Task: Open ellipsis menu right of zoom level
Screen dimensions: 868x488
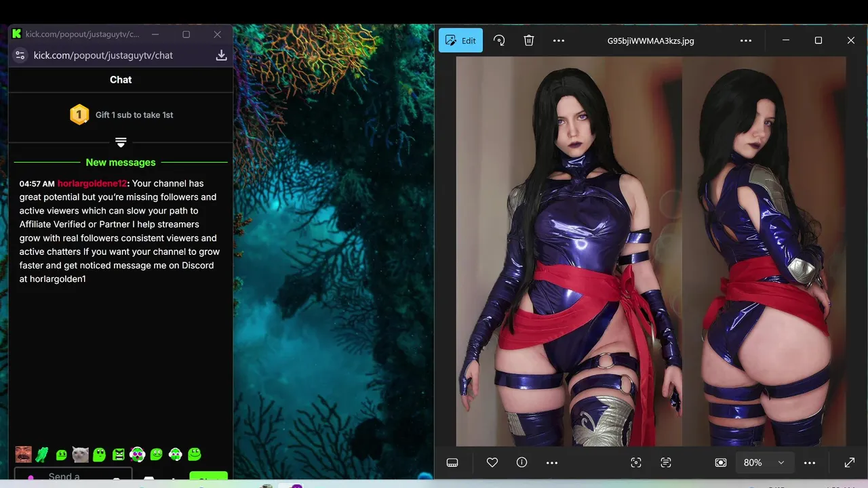Action: (x=810, y=462)
